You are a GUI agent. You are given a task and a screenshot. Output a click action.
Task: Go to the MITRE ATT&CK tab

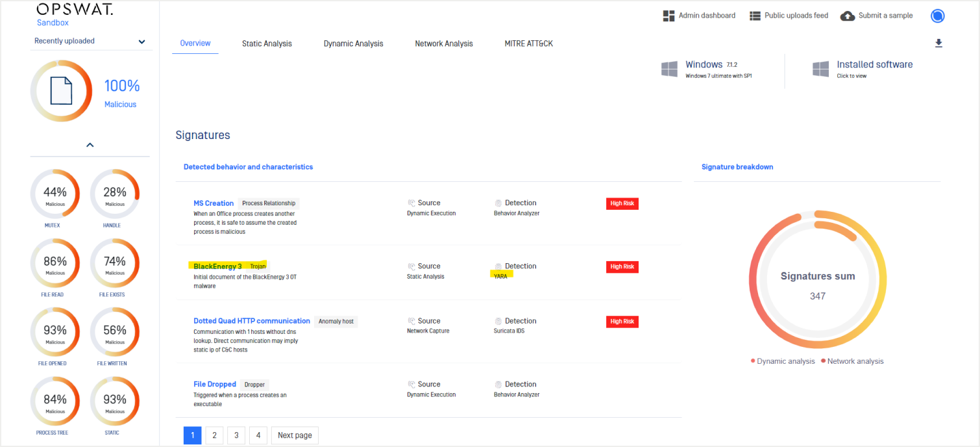point(529,44)
